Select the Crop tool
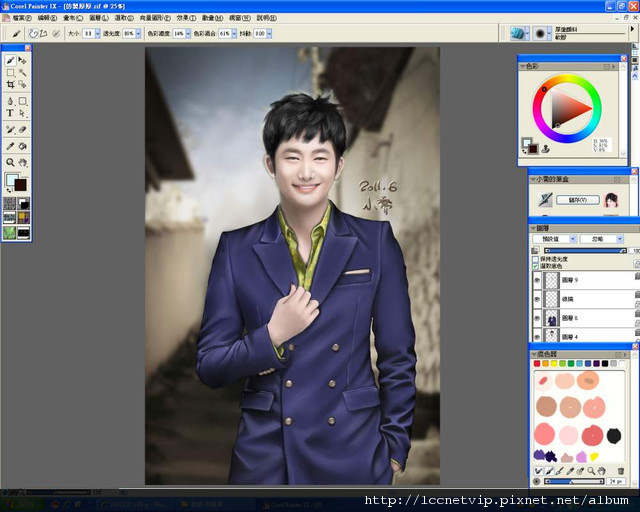640x512 pixels. 10,85
